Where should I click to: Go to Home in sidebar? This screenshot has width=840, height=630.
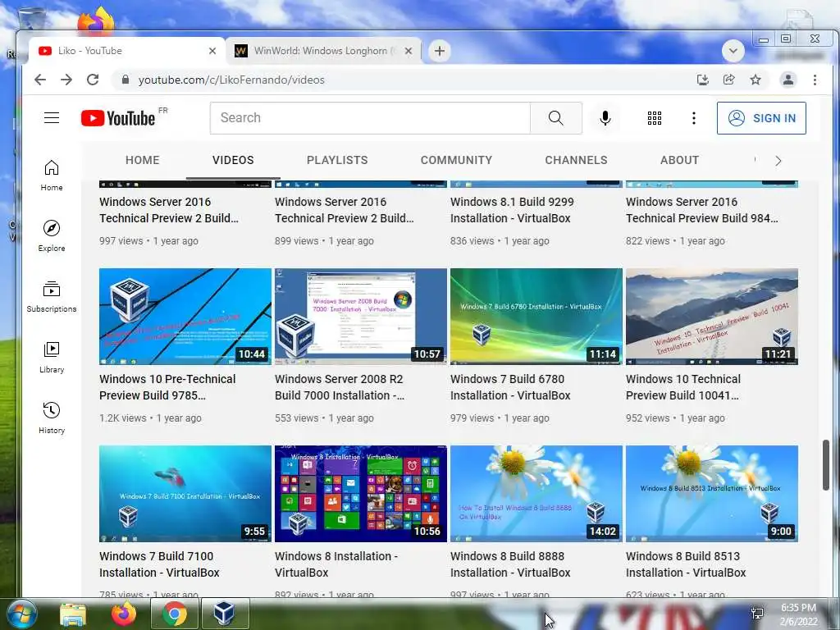52,176
